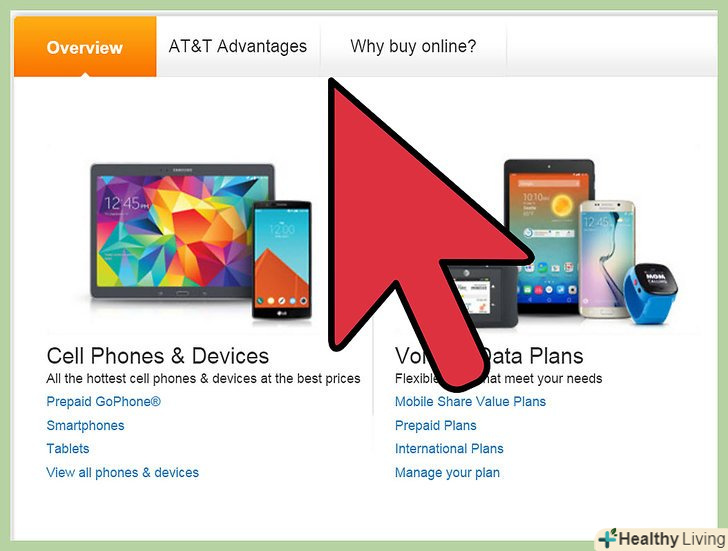Click the blue kids smartwatch image
This screenshot has width=728, height=551.
pyautogui.click(x=650, y=292)
